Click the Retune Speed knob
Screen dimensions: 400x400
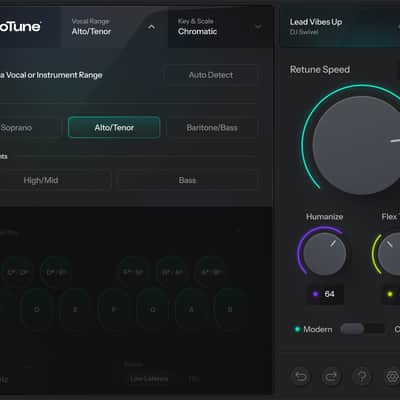tap(358, 145)
